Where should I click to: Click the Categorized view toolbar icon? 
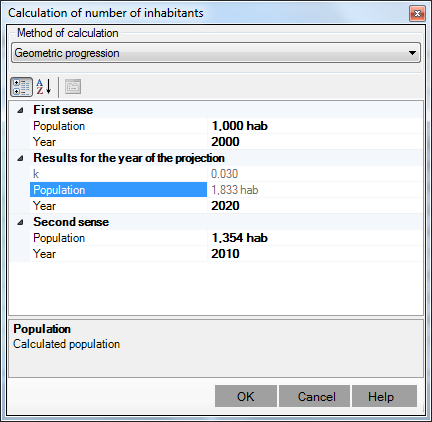(21, 87)
